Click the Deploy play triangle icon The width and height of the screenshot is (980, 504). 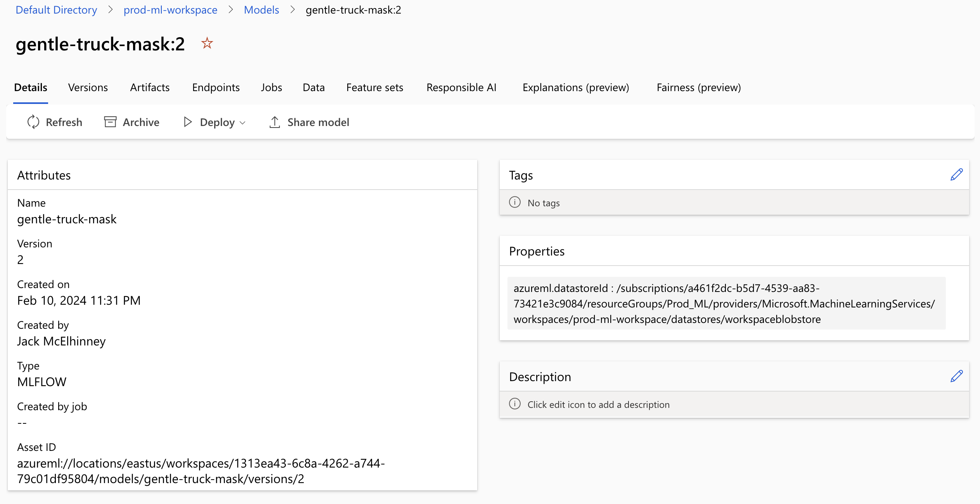[x=188, y=122]
